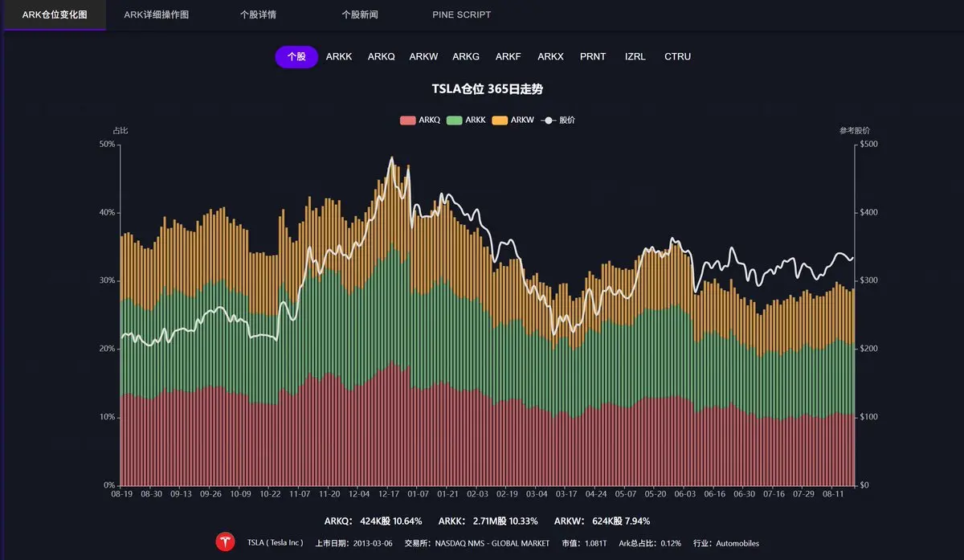Select the ARKF fund filter
Image resolution: width=964 pixels, height=560 pixels.
click(509, 56)
